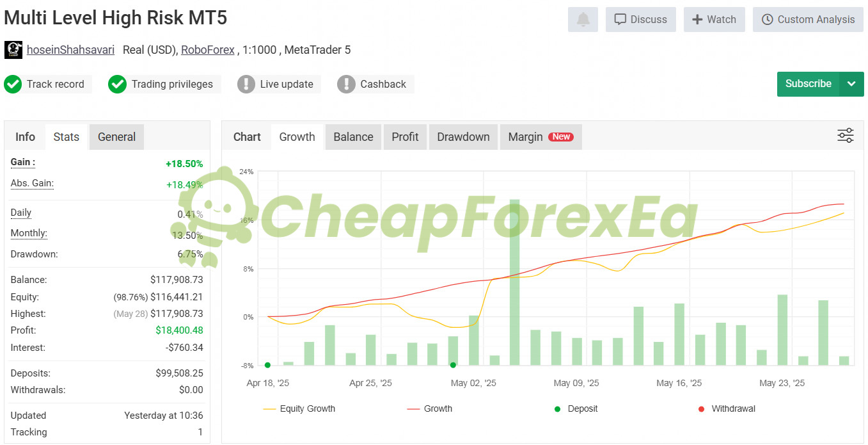Click the Chart panel label
Viewport: 868px width, 445px height.
[247, 137]
